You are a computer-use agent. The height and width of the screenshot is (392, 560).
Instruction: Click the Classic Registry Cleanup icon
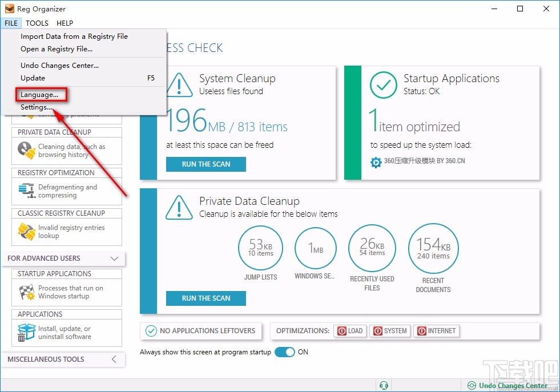click(x=26, y=231)
